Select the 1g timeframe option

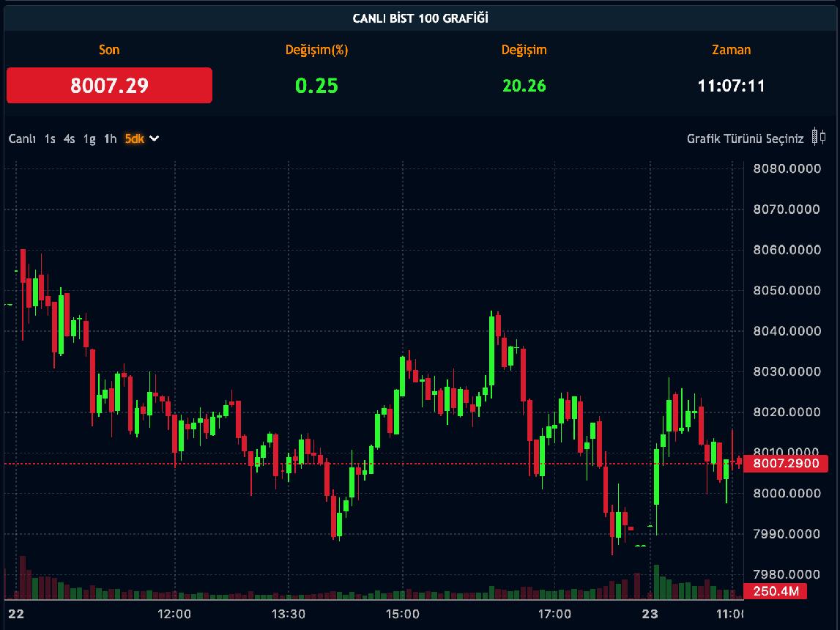[89, 138]
